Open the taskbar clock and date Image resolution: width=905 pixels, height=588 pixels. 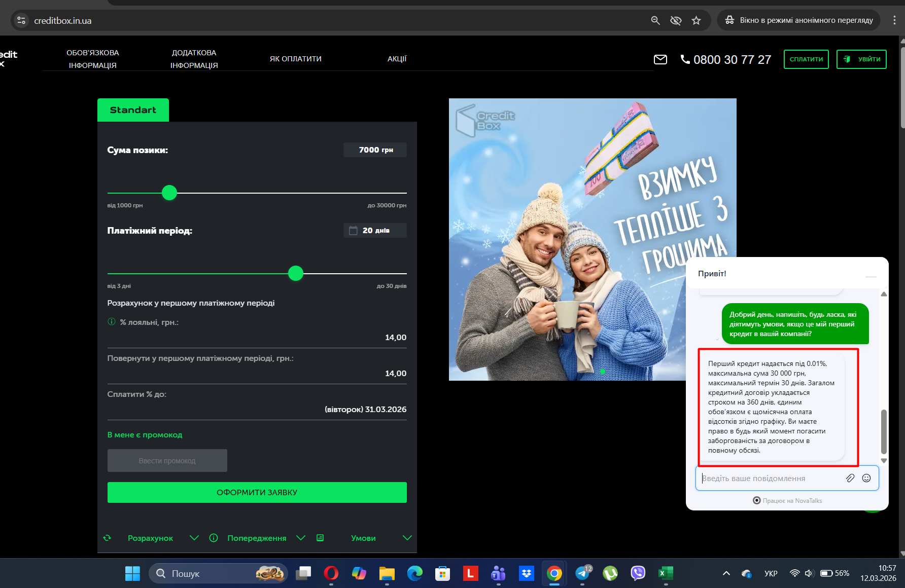(878, 573)
